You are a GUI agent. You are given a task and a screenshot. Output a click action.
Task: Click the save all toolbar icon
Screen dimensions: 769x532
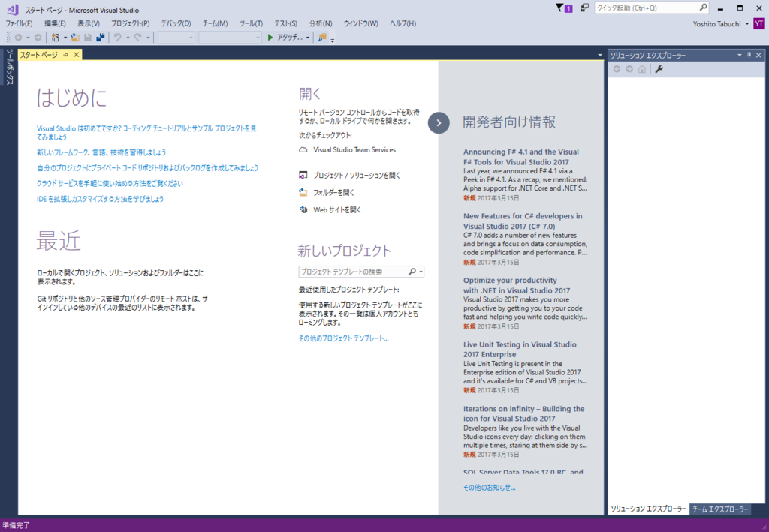pos(101,38)
